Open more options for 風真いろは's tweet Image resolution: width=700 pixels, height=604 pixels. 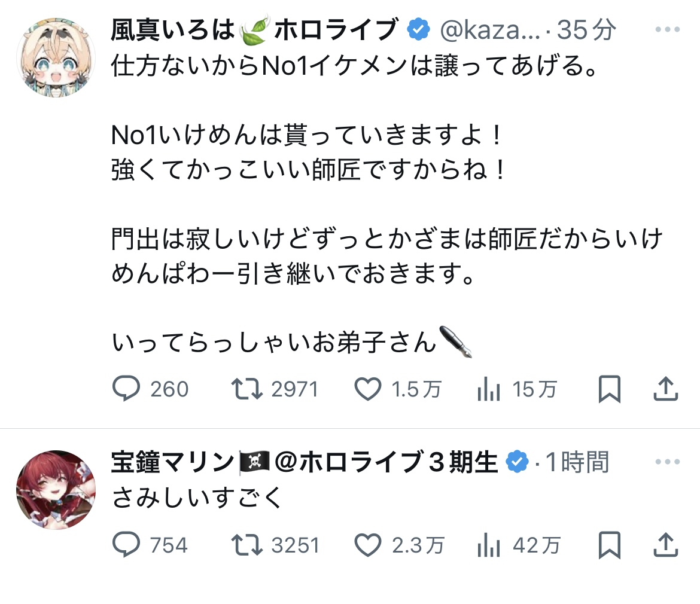pos(667,29)
